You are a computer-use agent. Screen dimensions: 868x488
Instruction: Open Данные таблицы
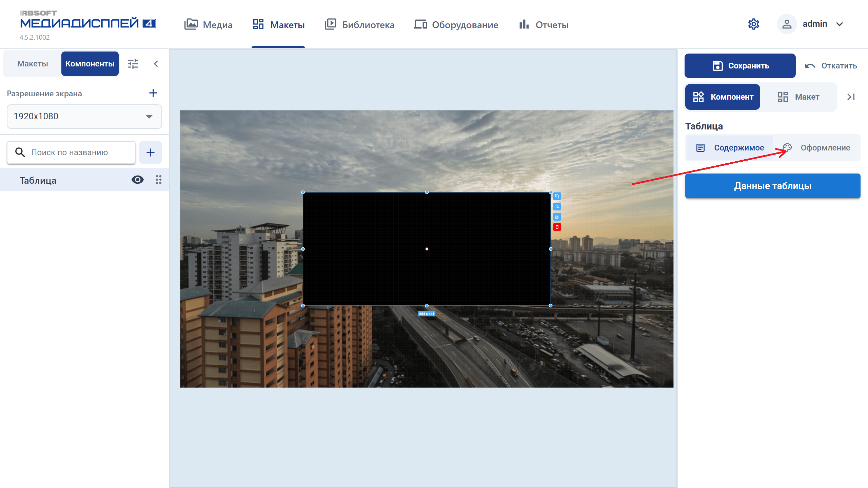(x=773, y=186)
